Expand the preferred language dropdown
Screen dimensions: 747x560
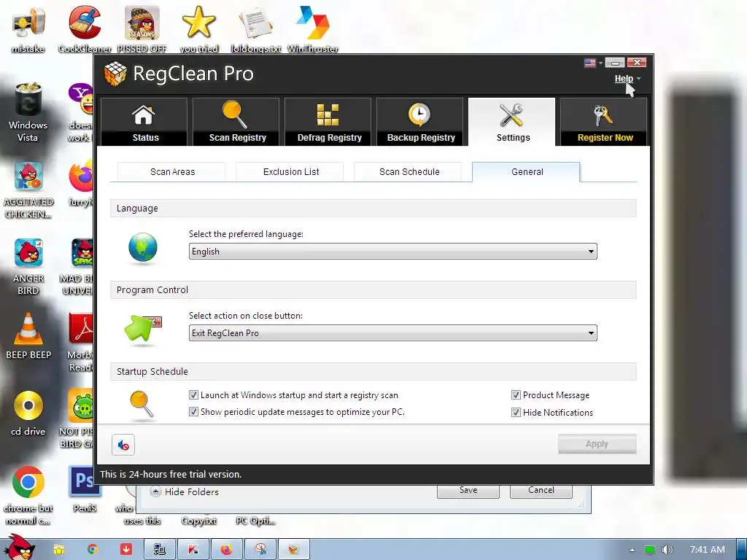[x=393, y=252]
